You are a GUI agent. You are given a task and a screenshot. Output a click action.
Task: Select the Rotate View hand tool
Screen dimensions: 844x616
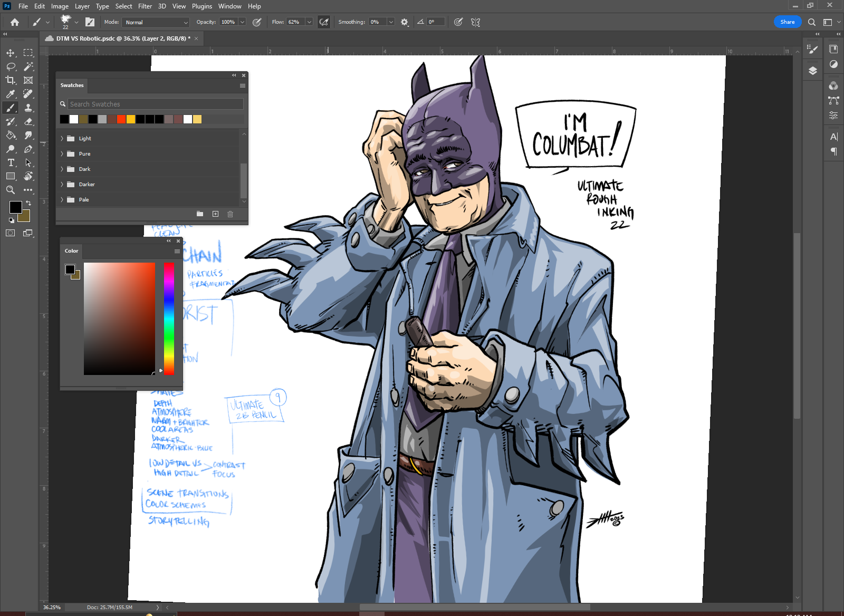[x=28, y=176]
